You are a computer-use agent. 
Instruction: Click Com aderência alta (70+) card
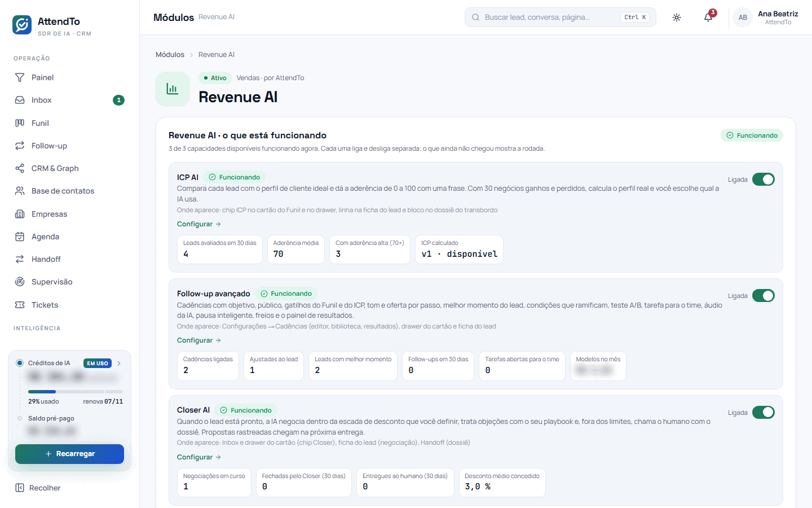[370, 249]
